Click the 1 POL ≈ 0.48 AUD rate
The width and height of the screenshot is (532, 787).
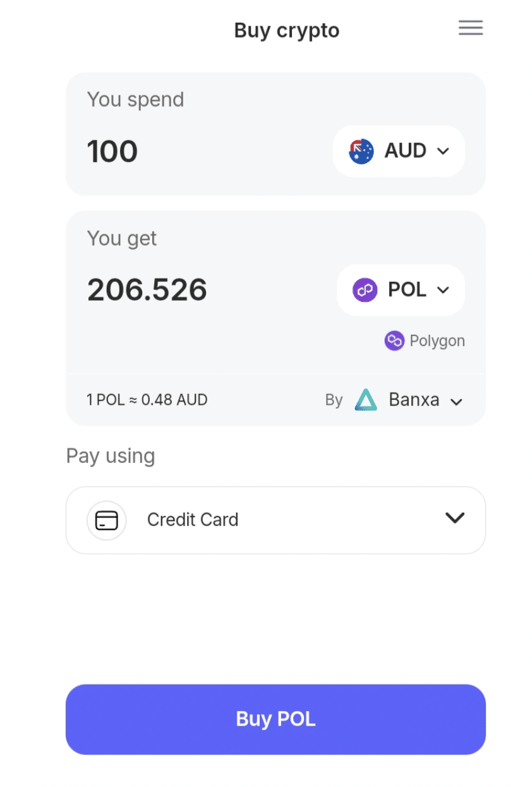coord(147,400)
